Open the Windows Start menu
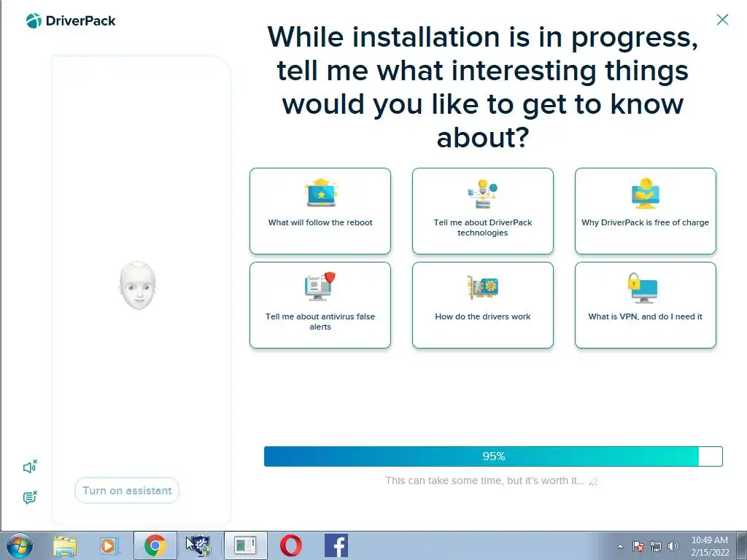Image resolution: width=747 pixels, height=560 pixels. 20,545
